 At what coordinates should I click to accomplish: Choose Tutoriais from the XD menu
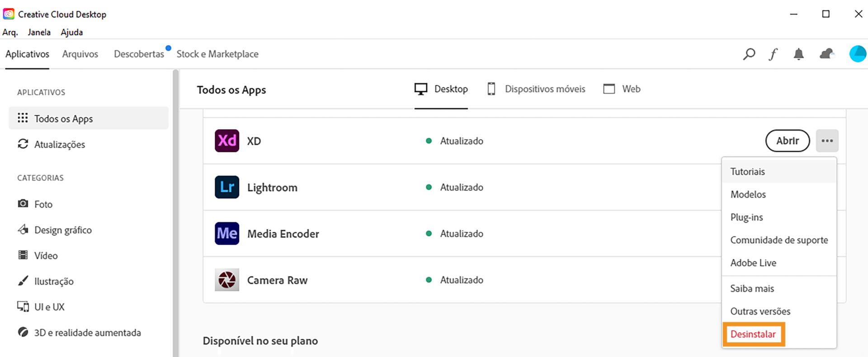pos(779,172)
